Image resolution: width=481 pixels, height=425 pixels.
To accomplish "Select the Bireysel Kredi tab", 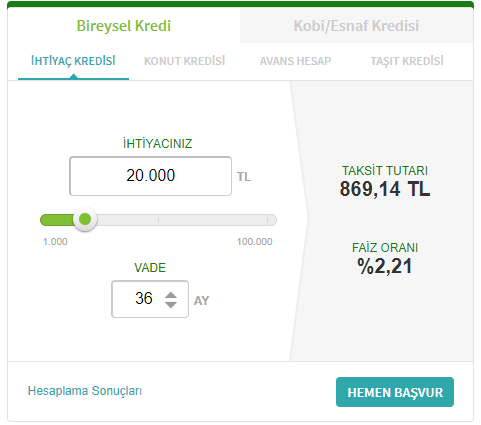I will (124, 26).
